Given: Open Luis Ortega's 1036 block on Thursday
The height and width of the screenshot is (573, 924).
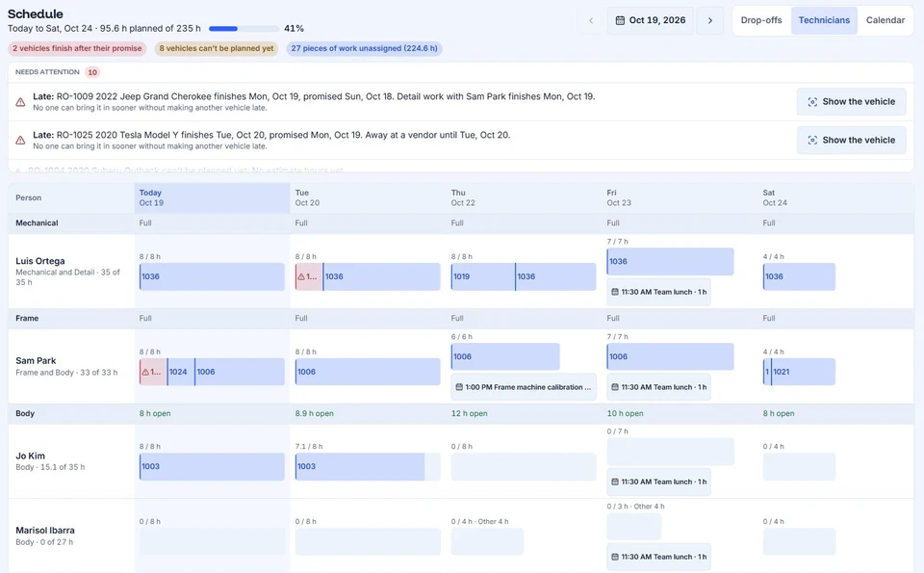Looking at the screenshot, I should tap(555, 276).
